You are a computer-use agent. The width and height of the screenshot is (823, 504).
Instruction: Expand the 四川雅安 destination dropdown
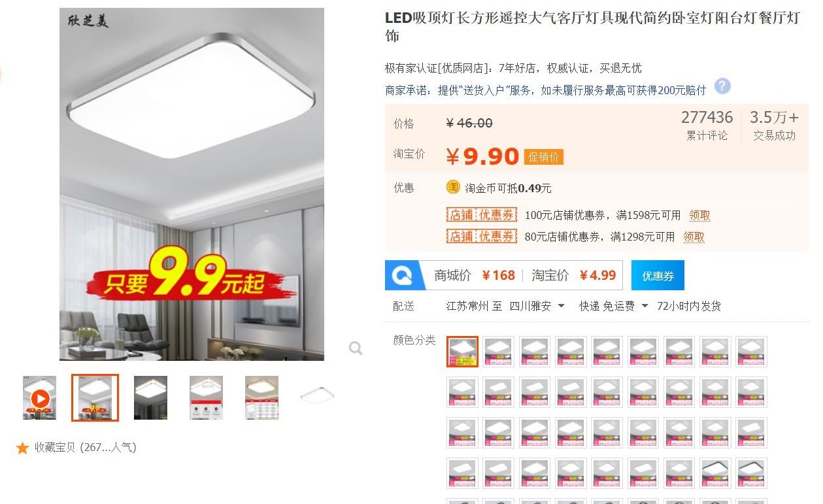click(x=537, y=306)
